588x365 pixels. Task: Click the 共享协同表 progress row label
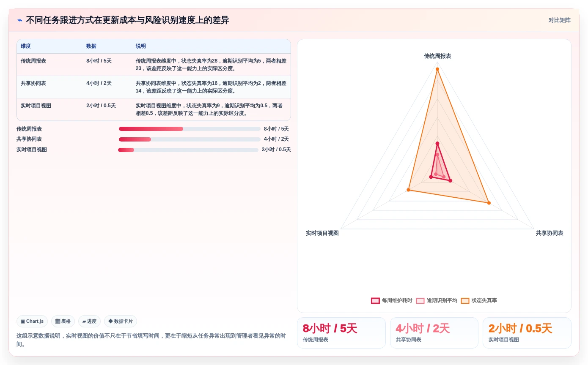(x=29, y=139)
